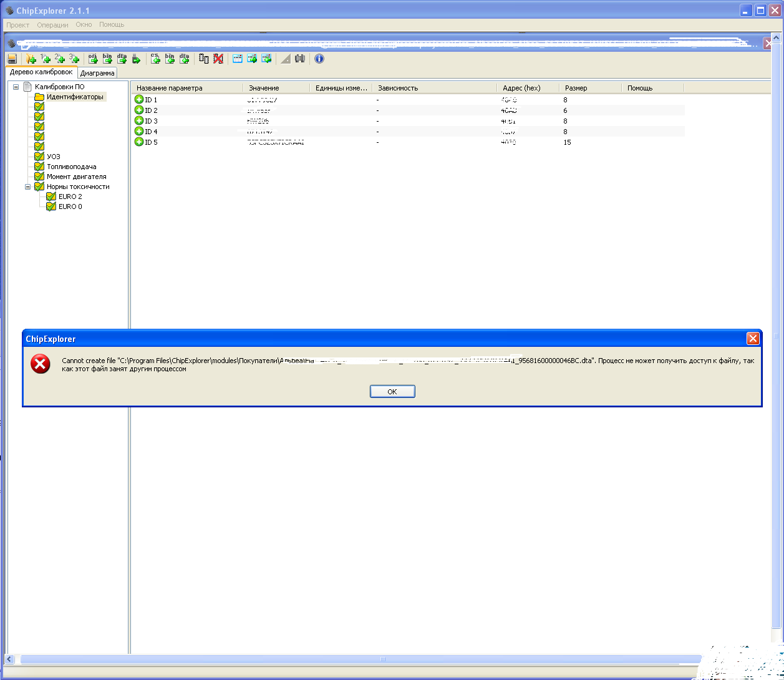Click the green plus icon beside ID 3
The image size is (784, 680).
(139, 121)
